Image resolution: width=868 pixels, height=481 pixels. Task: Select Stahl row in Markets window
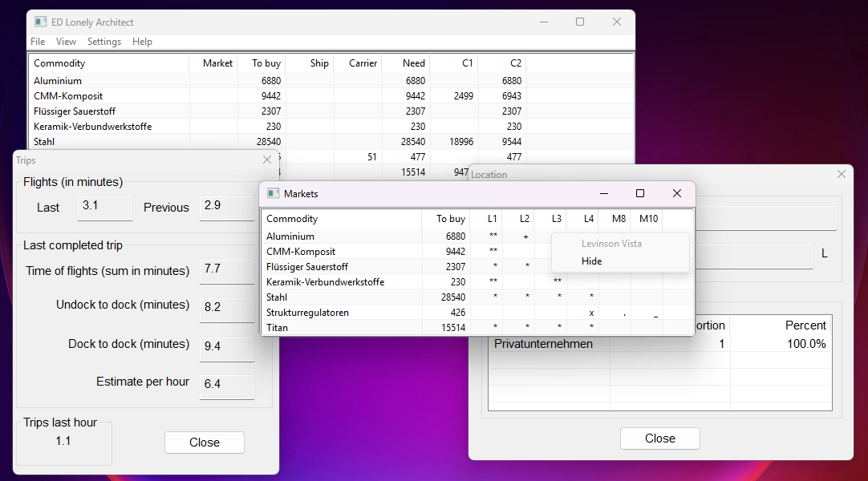click(x=477, y=297)
